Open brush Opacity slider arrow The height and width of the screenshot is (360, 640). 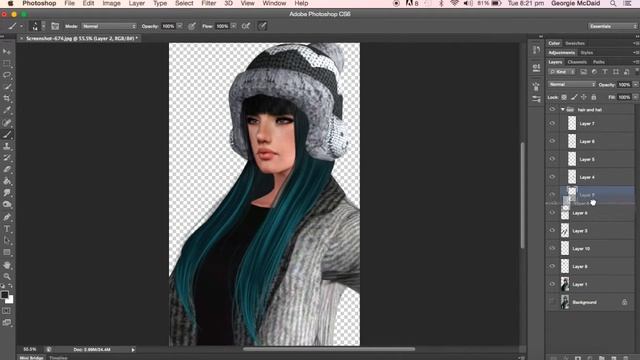[179, 26]
